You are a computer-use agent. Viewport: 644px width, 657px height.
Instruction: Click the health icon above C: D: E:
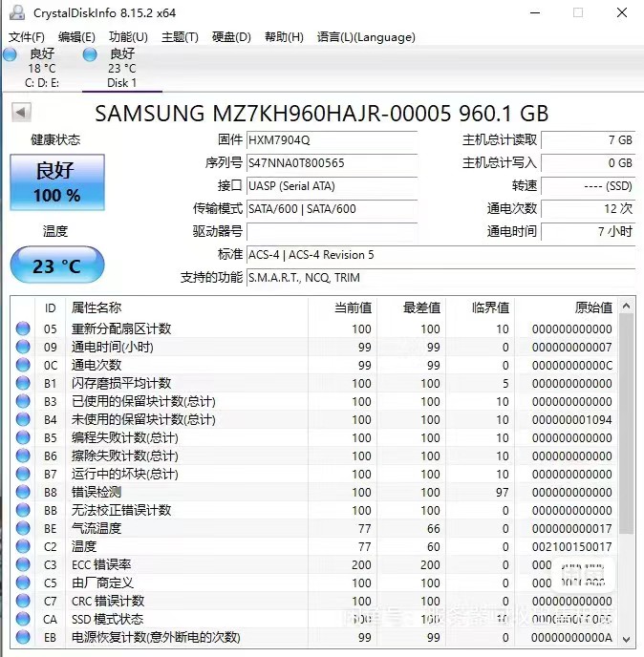tap(10, 54)
